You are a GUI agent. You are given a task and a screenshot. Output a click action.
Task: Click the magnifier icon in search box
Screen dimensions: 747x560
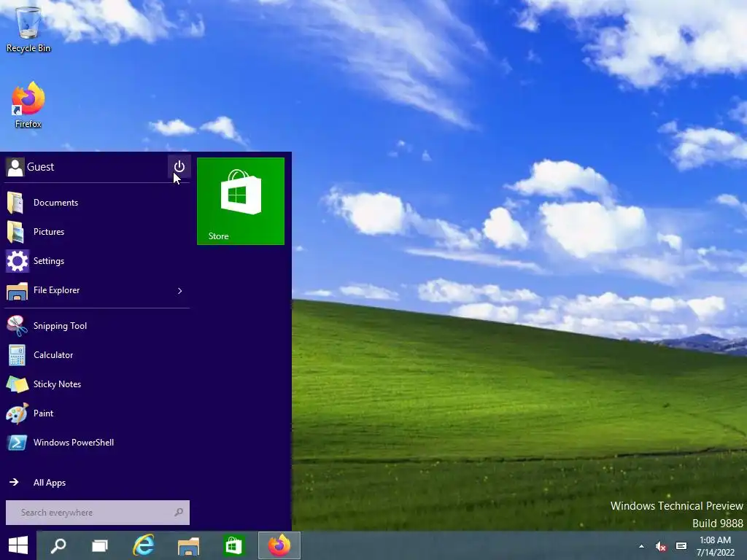179,513
